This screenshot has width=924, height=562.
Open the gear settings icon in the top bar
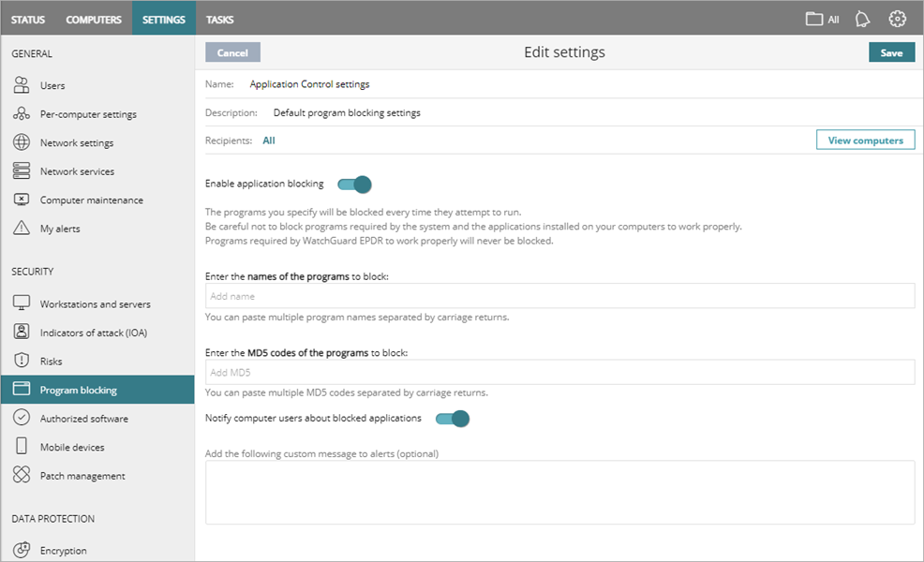897,19
